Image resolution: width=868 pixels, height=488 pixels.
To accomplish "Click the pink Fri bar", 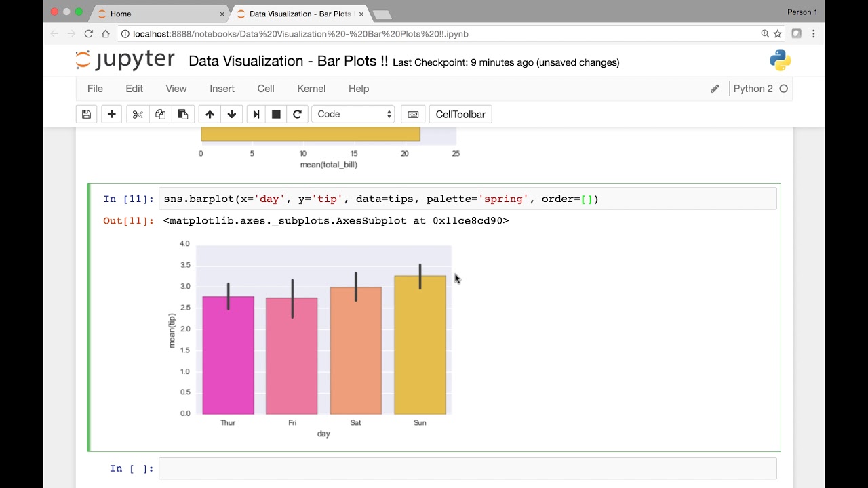I will pos(292,356).
